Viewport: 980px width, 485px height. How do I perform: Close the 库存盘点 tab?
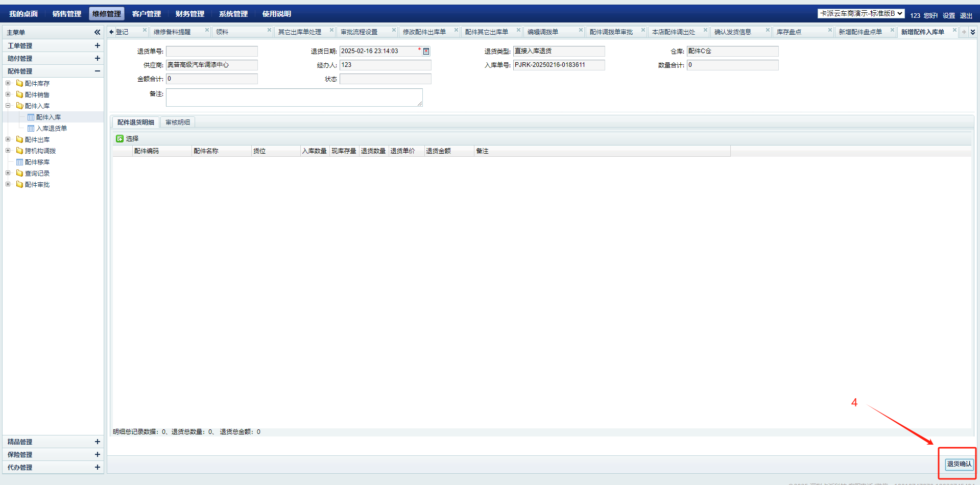830,30
